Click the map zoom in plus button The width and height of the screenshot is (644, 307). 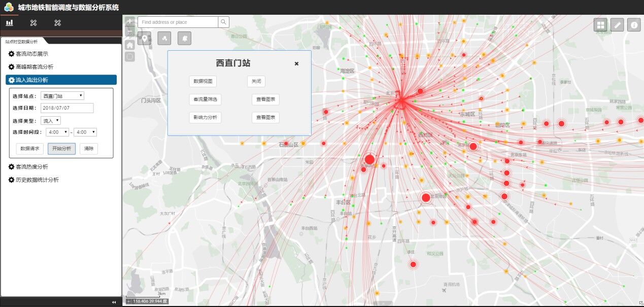[130, 22]
